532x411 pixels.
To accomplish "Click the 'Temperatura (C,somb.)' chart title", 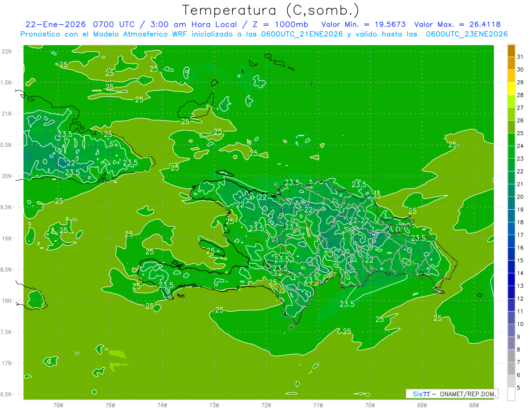I will [270, 10].
